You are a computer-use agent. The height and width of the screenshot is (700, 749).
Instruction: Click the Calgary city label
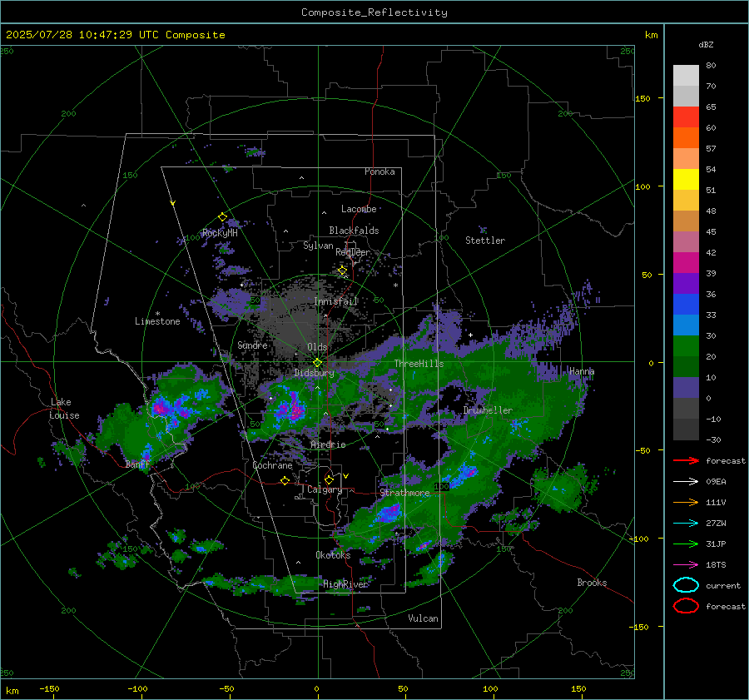click(x=325, y=489)
